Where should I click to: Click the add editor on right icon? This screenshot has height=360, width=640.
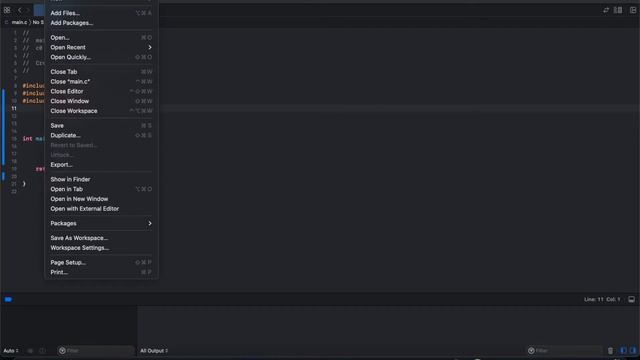[633, 10]
